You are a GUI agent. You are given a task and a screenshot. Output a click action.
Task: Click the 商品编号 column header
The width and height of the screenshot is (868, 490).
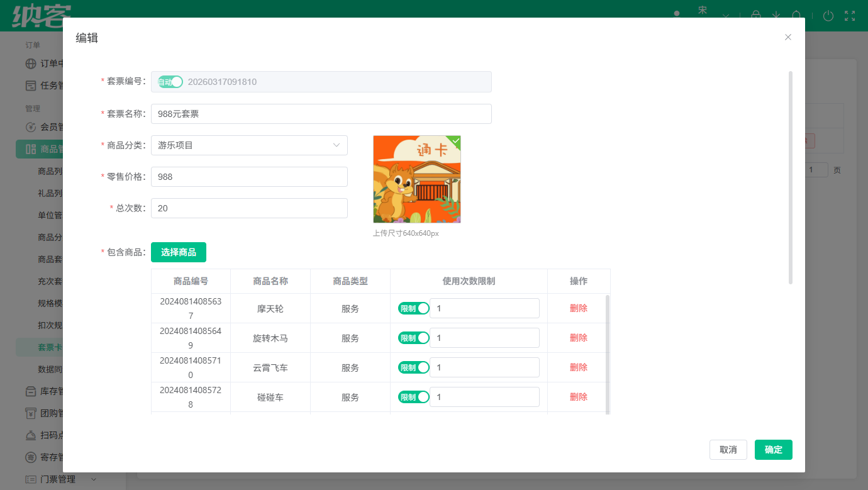[191, 281]
